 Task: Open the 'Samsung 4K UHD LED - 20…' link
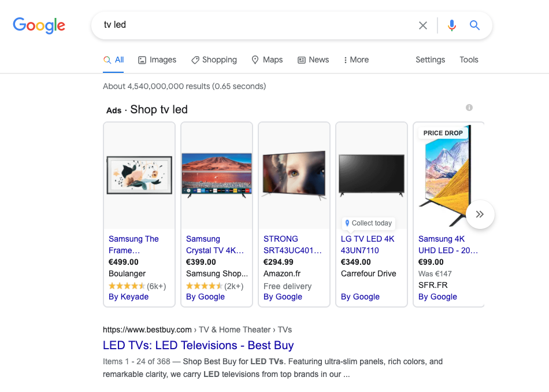(448, 245)
